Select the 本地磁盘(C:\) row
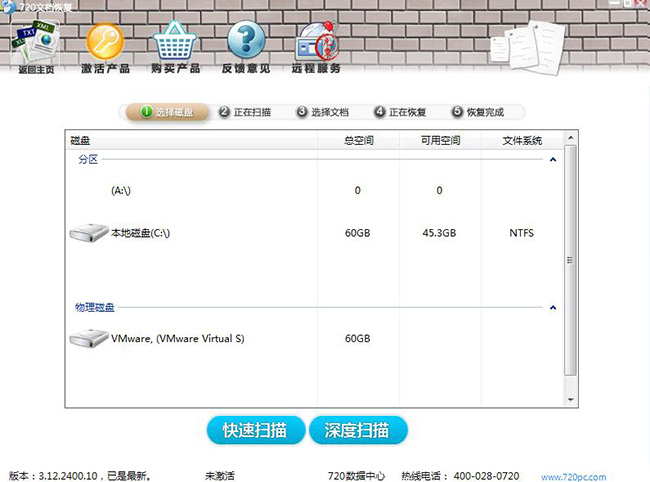 [x=315, y=233]
